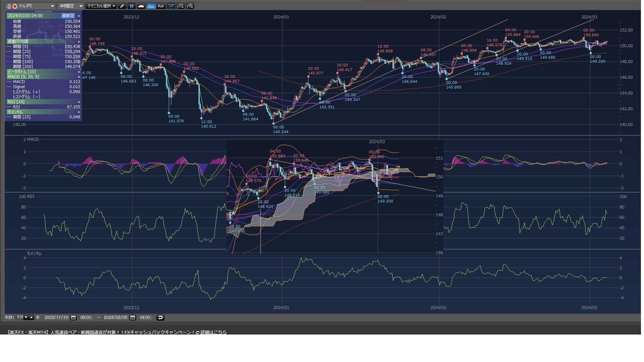The height and width of the screenshot is (362, 644).
Task: Click the start time 08:00 input field
Action: point(86,317)
